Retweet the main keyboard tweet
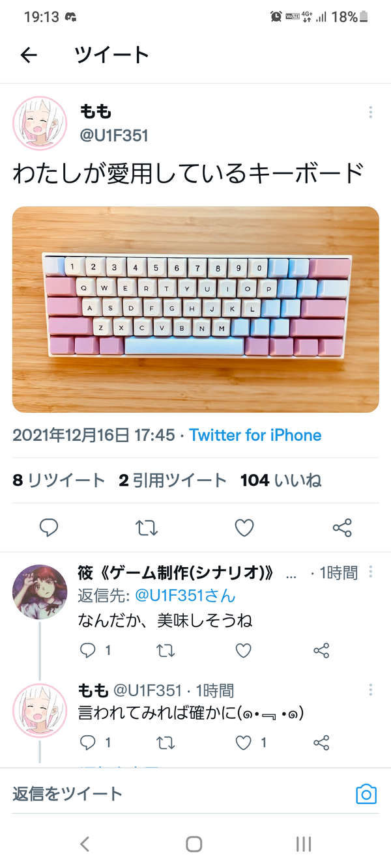The width and height of the screenshot is (391, 868). pos(147,527)
